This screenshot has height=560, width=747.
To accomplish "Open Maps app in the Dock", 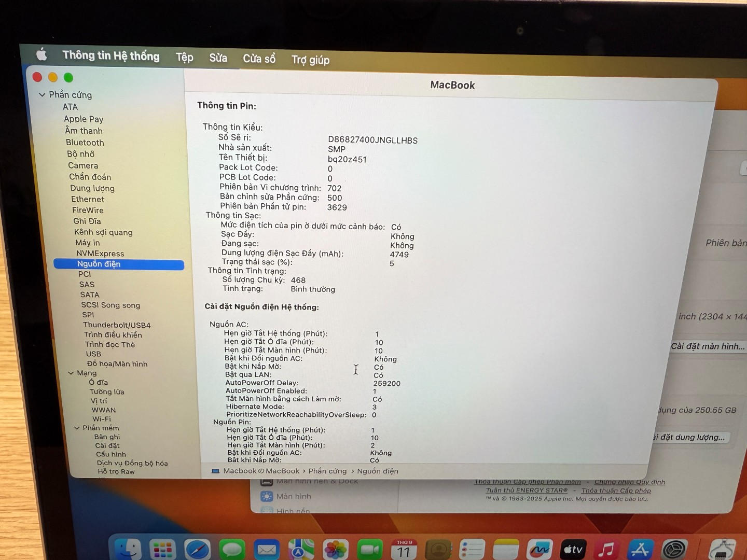I will pos(301,550).
